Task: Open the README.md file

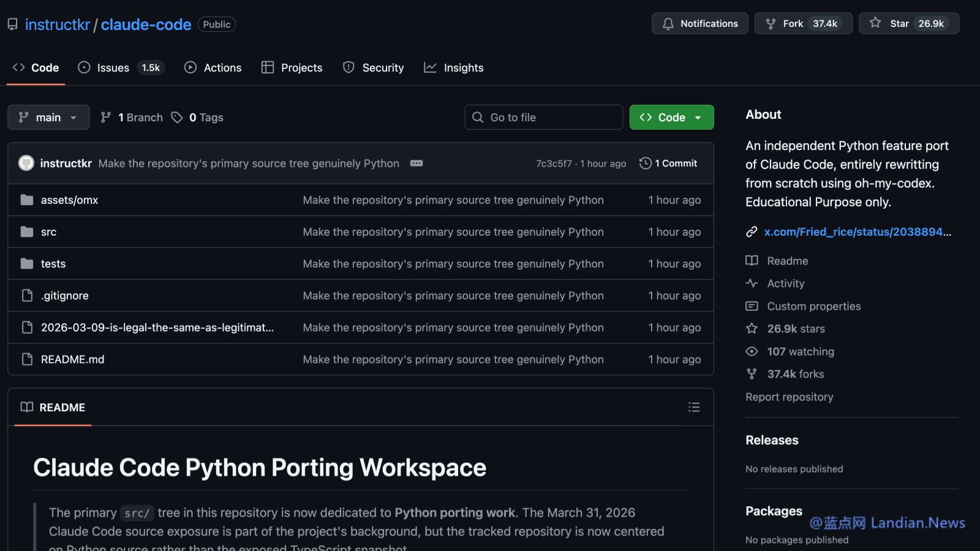Action: [x=72, y=359]
